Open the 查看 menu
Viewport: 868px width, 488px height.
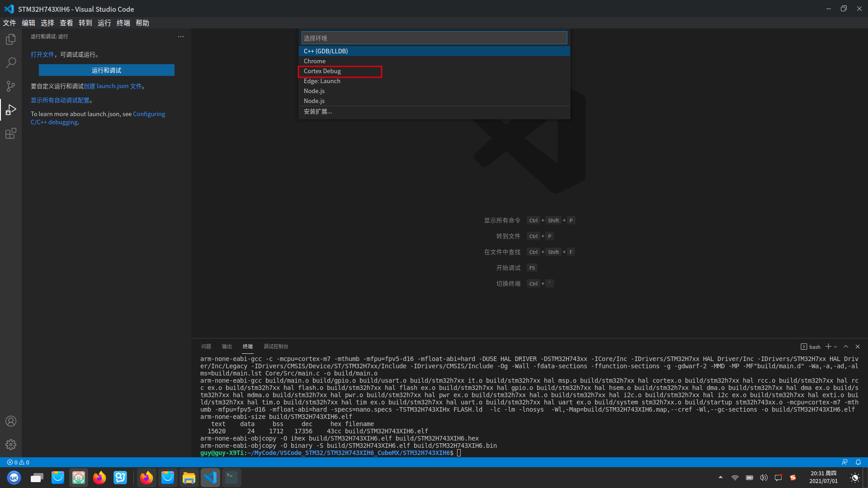coord(66,23)
